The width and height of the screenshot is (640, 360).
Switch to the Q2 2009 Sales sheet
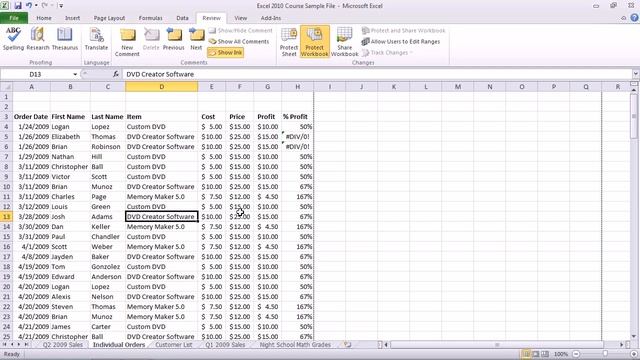[62, 345]
